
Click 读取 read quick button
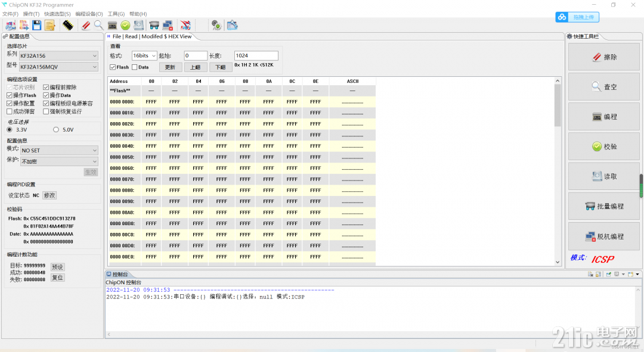coord(603,176)
